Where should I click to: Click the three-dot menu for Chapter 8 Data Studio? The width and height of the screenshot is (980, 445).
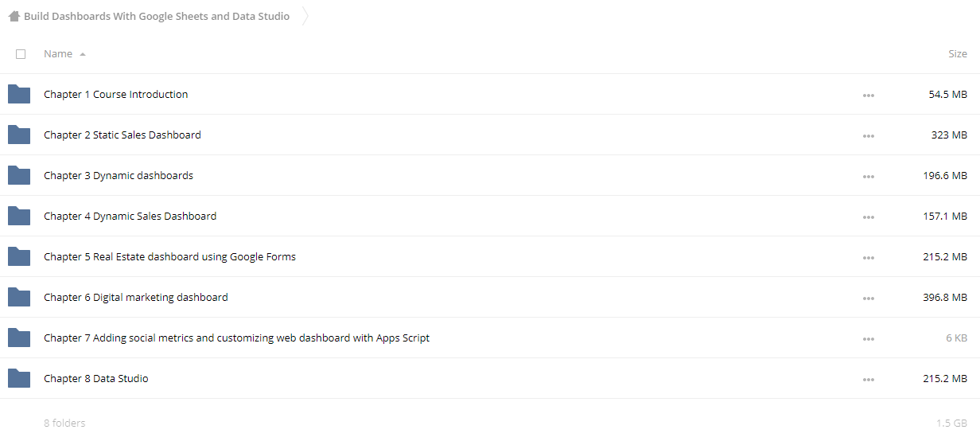tap(868, 379)
